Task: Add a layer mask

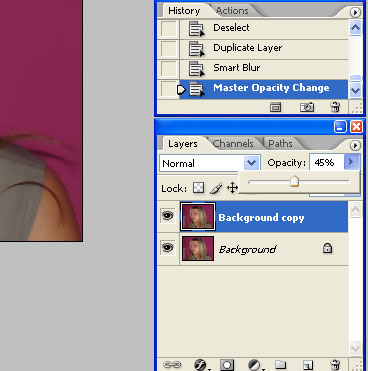Action: (227, 365)
